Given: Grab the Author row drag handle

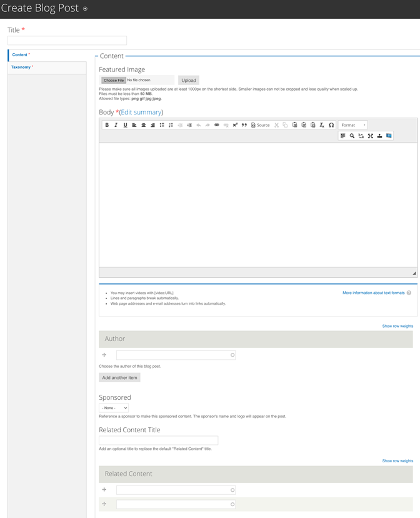Looking at the screenshot, I should [104, 355].
